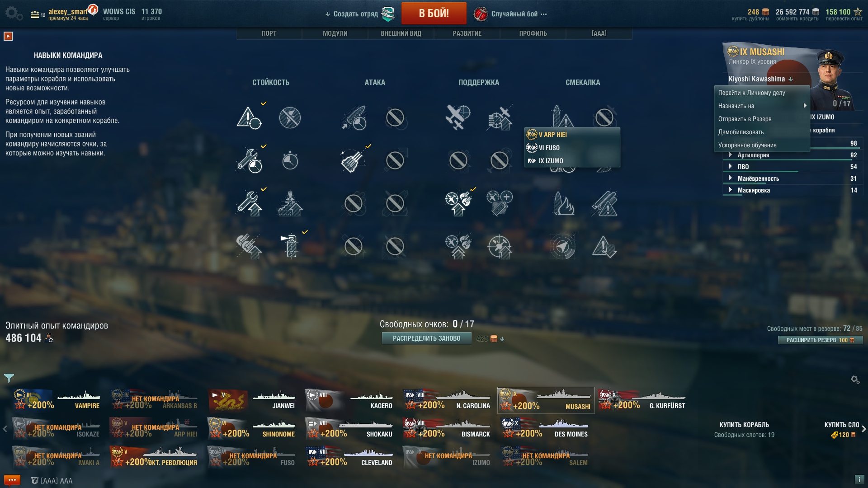This screenshot has width=868, height=488.
Task: Click РАСПРЕДЕЛИТЬ ЗАНОВО button
Action: [426, 338]
